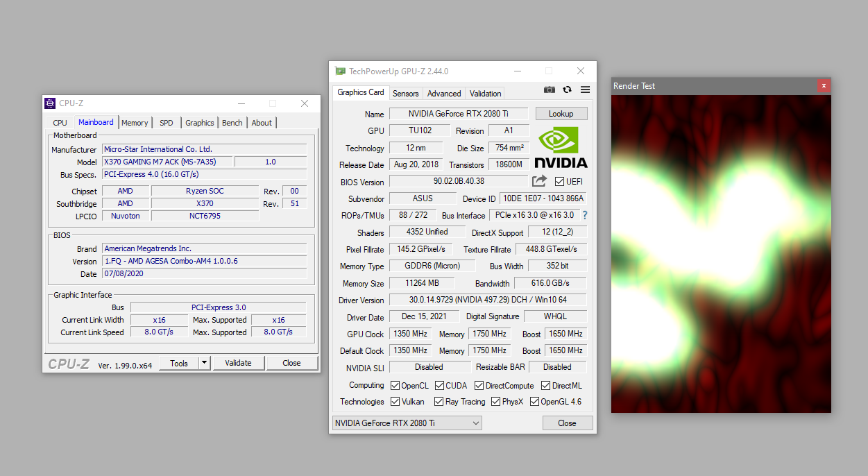Click the CPU-Z title bar app icon
This screenshot has height=476, width=868.
(50, 103)
